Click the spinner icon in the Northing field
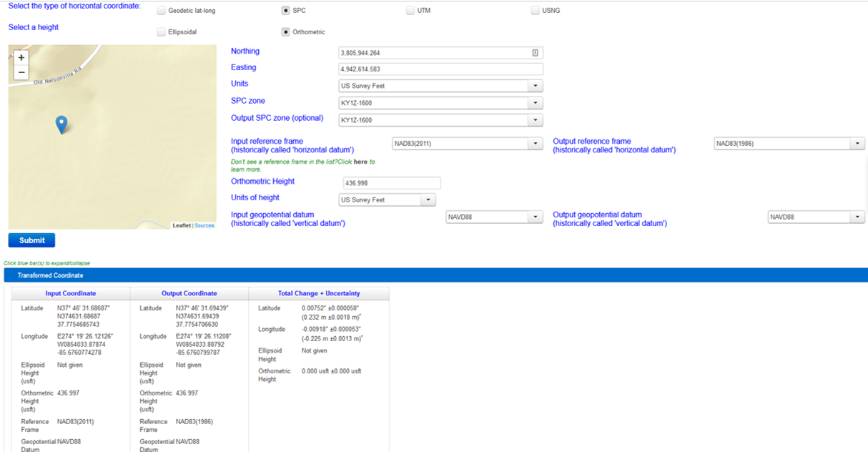This screenshot has height=452, width=868. [536, 53]
